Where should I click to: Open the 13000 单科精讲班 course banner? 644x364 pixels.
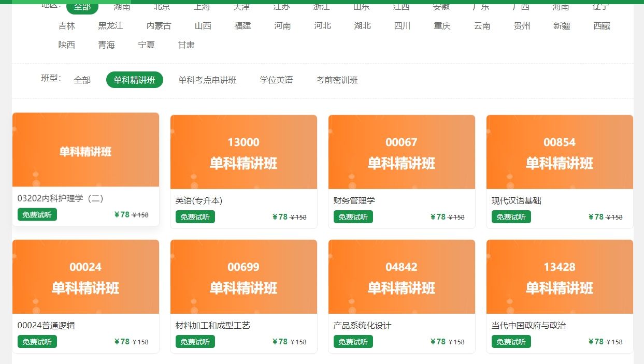[244, 152]
